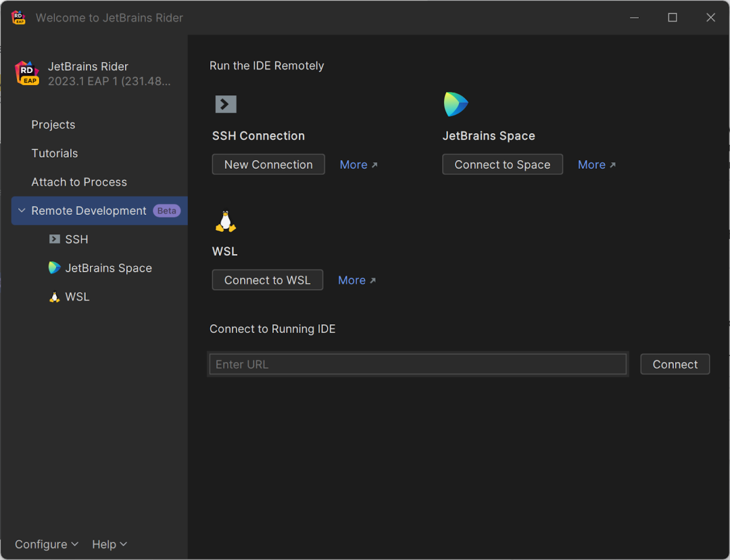
Task: Click the Run the IDE Remotely heading
Action: 267,66
